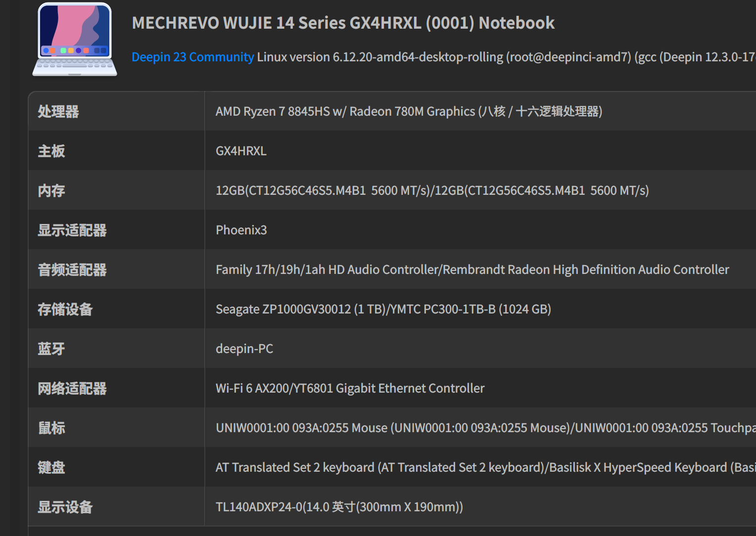Click the 12GB CT12G56C46S5.M4B1 memory value

click(x=432, y=190)
